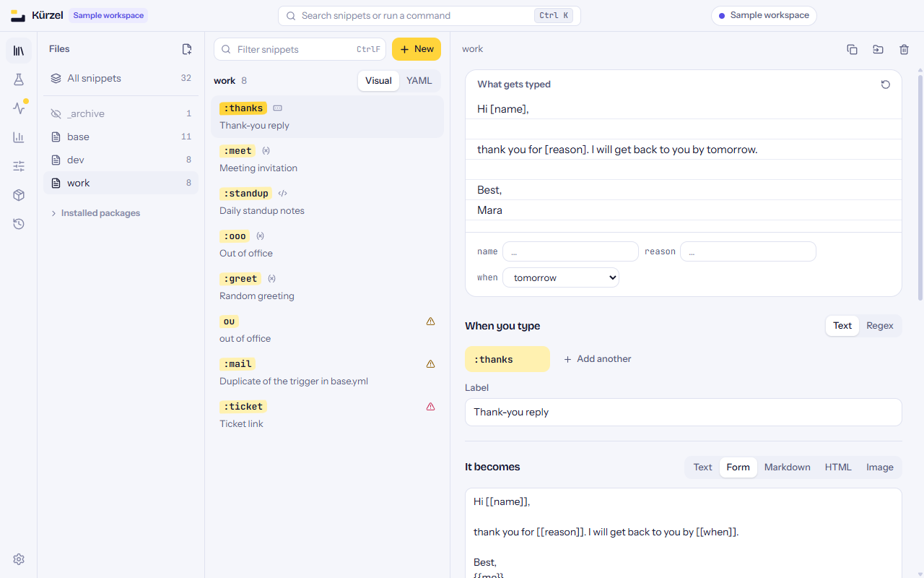Select All snippets in Files

[121, 78]
